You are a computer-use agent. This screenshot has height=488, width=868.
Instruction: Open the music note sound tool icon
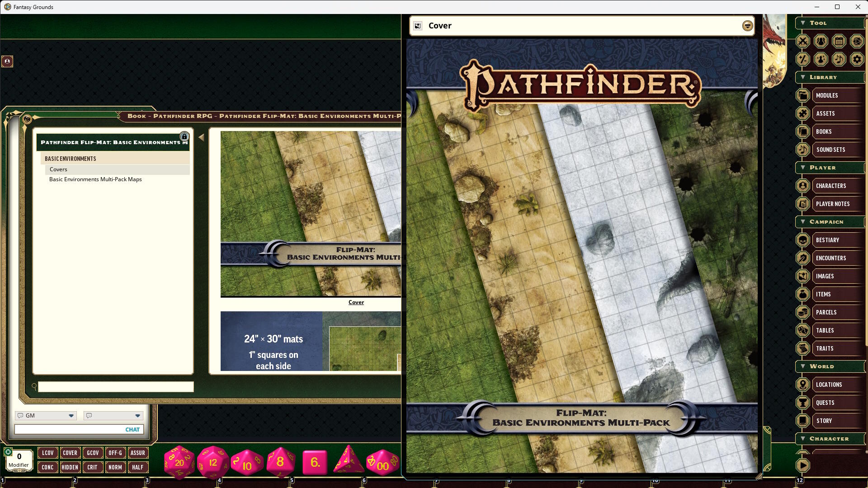pos(839,59)
